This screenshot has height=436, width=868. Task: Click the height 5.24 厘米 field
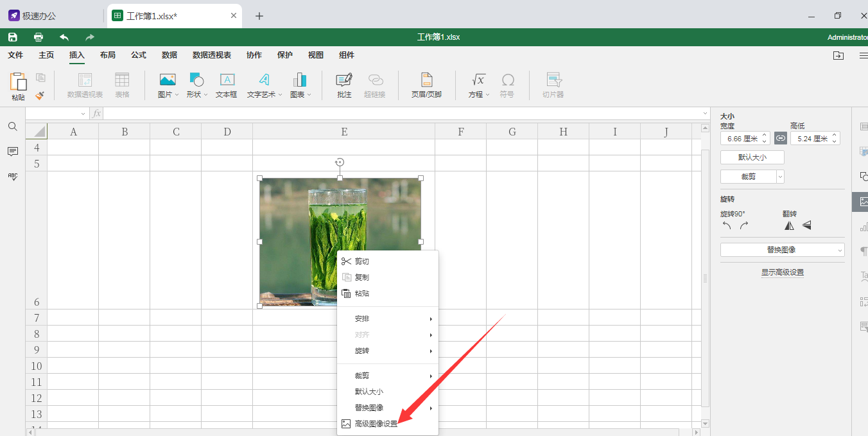point(810,139)
